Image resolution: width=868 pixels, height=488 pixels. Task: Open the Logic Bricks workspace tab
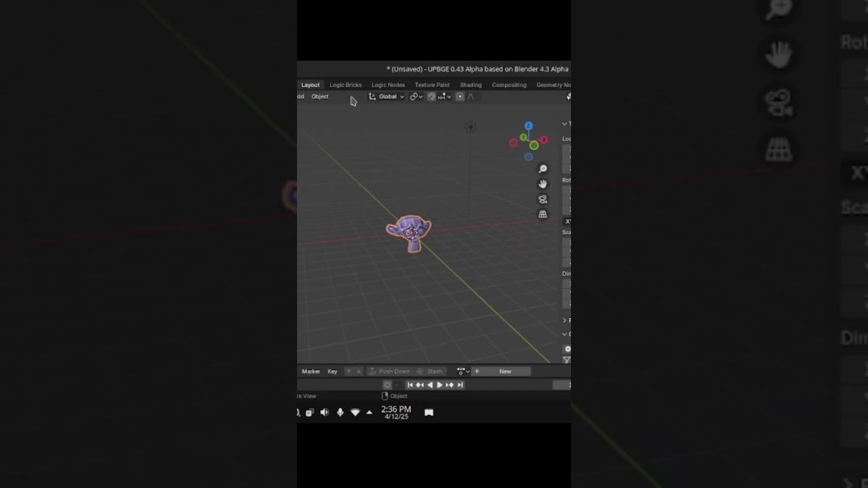[345, 85]
